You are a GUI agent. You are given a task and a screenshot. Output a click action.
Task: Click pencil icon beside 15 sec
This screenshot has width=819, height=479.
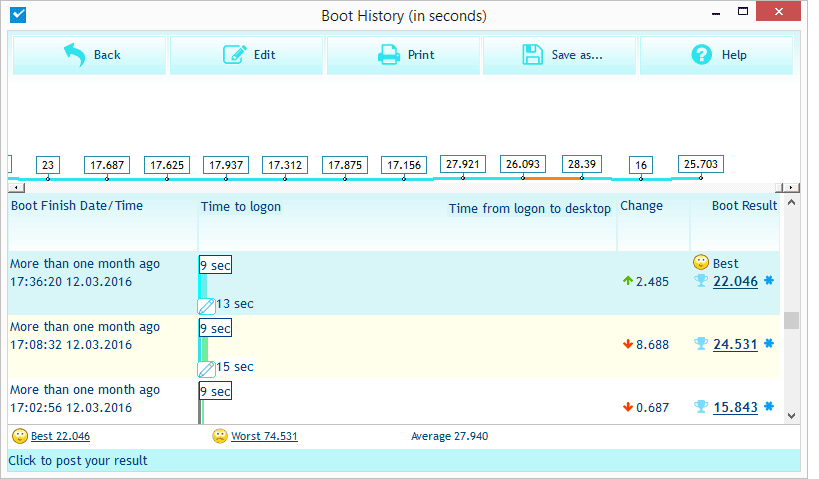pyautogui.click(x=206, y=368)
